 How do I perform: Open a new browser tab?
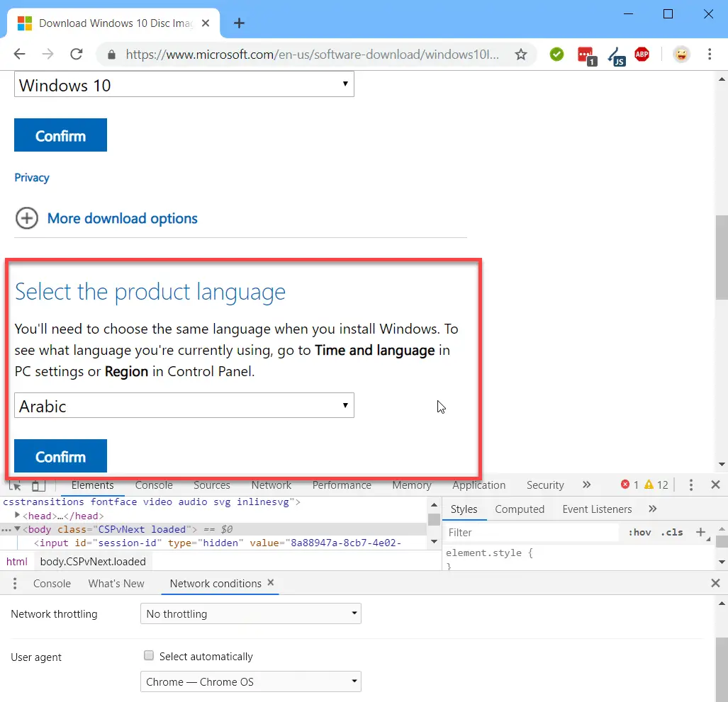239,23
